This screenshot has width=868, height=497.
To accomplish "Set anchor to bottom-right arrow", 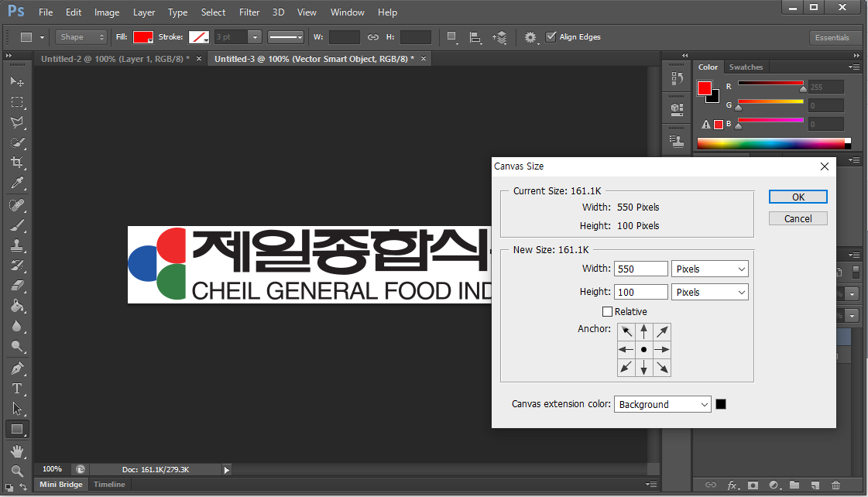I will click(x=662, y=368).
